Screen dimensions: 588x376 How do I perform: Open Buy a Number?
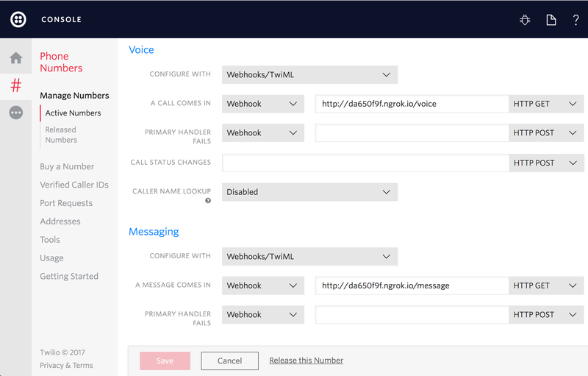point(67,166)
